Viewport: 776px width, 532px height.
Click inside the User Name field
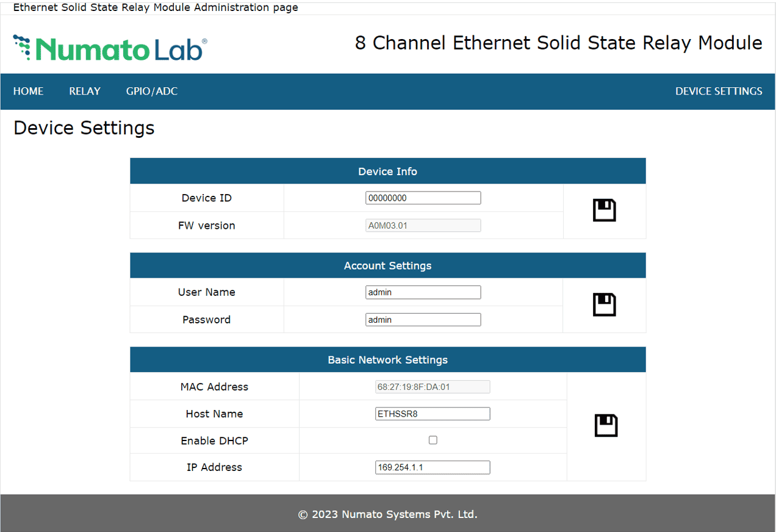423,292
